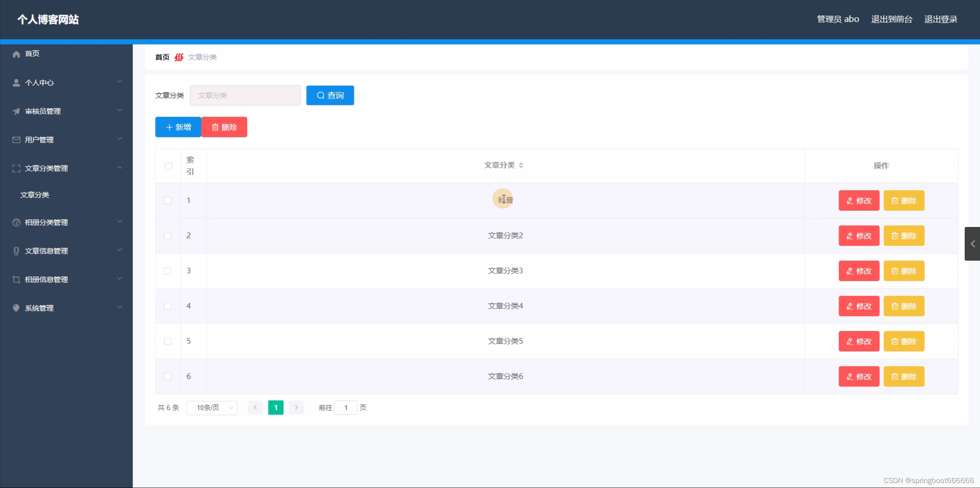Screen dimensions: 980x488
Task: Click the sort arrows in 文章分类 column header
Action: [x=521, y=165]
